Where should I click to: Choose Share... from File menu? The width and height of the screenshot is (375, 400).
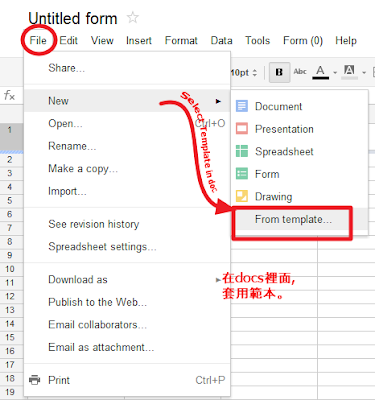[x=127, y=68]
